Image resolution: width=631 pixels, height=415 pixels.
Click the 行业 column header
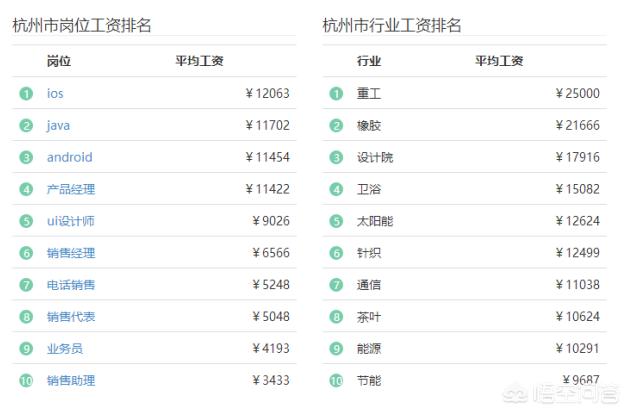coord(369,61)
